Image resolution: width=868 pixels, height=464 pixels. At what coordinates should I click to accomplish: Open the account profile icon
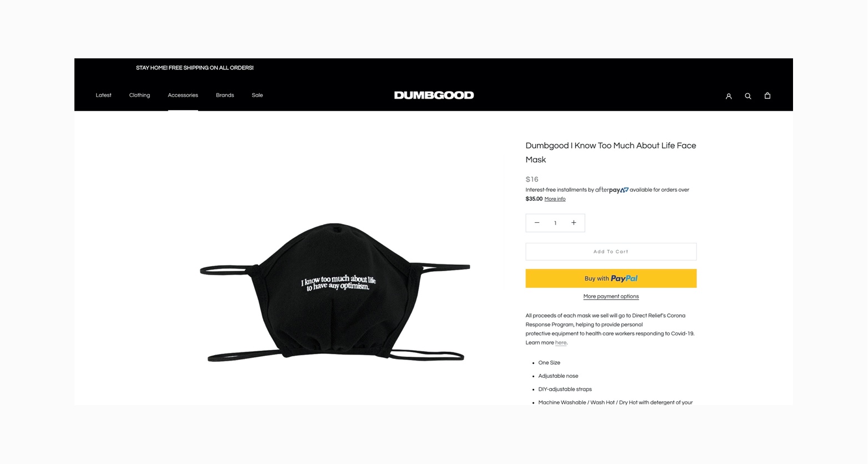729,96
